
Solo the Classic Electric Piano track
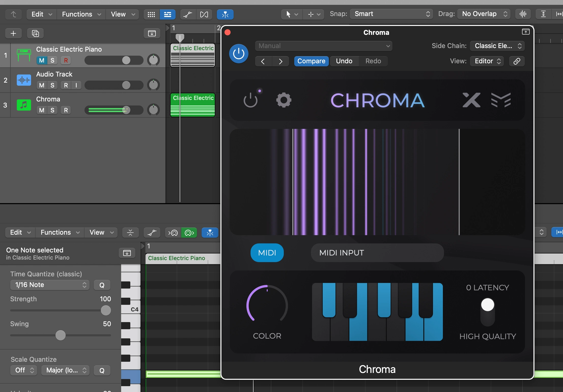click(x=52, y=60)
